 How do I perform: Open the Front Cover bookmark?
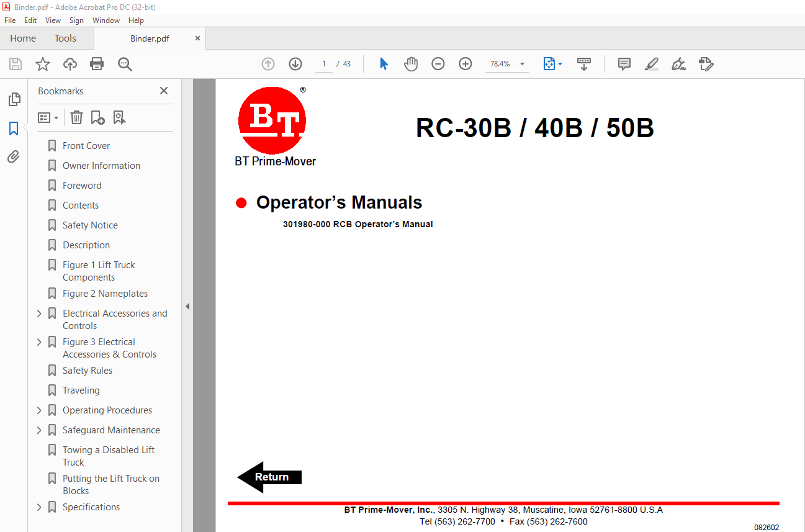click(86, 146)
